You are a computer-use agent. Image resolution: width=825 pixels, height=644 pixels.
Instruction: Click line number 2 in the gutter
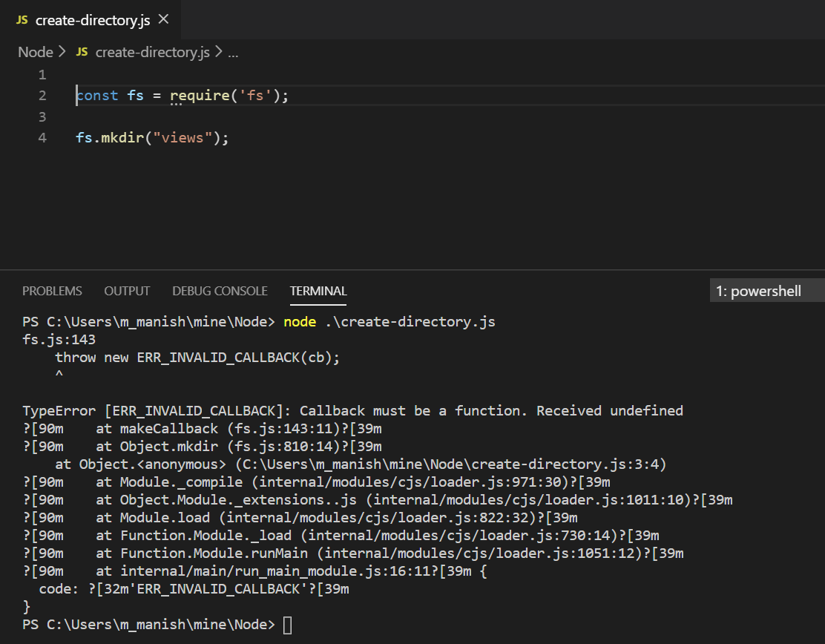point(42,95)
